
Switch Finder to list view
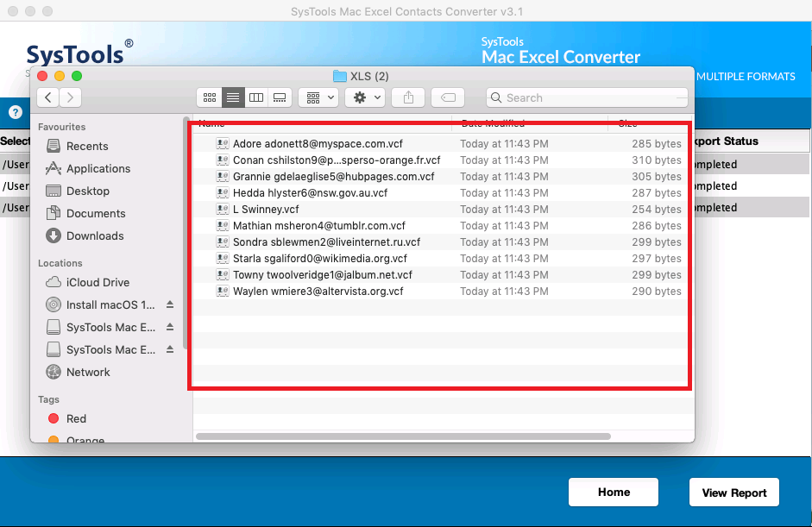pyautogui.click(x=233, y=97)
